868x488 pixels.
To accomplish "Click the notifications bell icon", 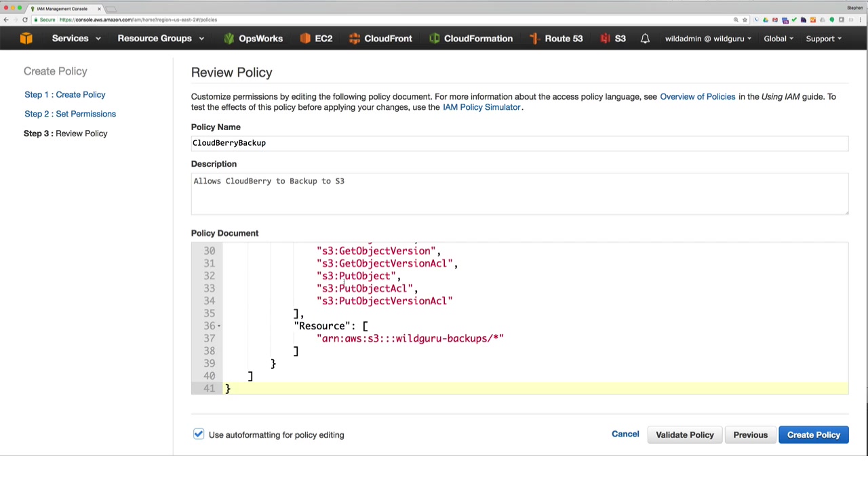I will (x=645, y=39).
